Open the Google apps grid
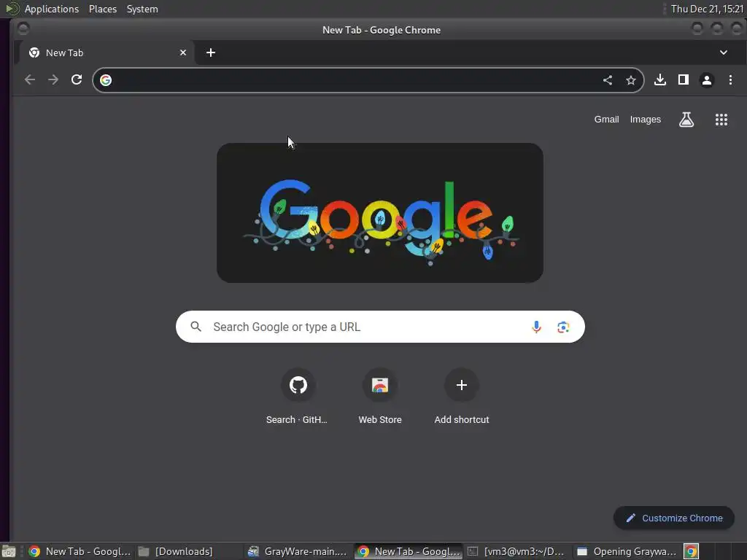The height and width of the screenshot is (560, 747). (x=721, y=120)
